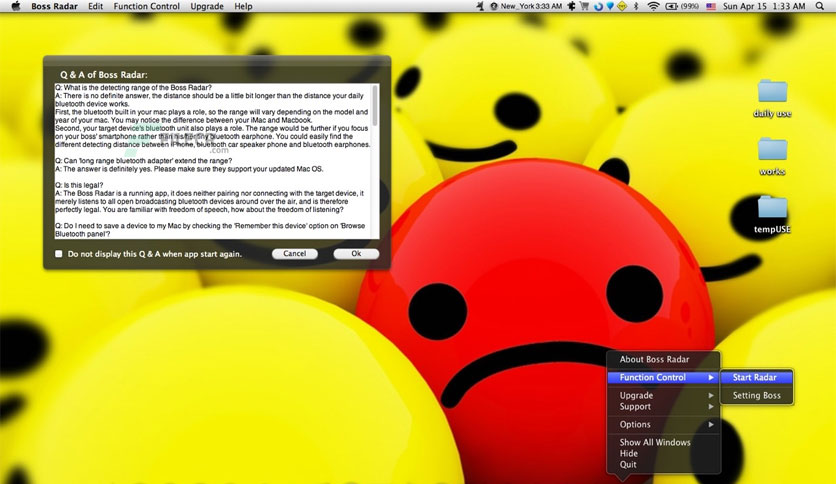This screenshot has width=836, height=484.
Task: Open the Edit menu in menu bar
Action: 95,6
